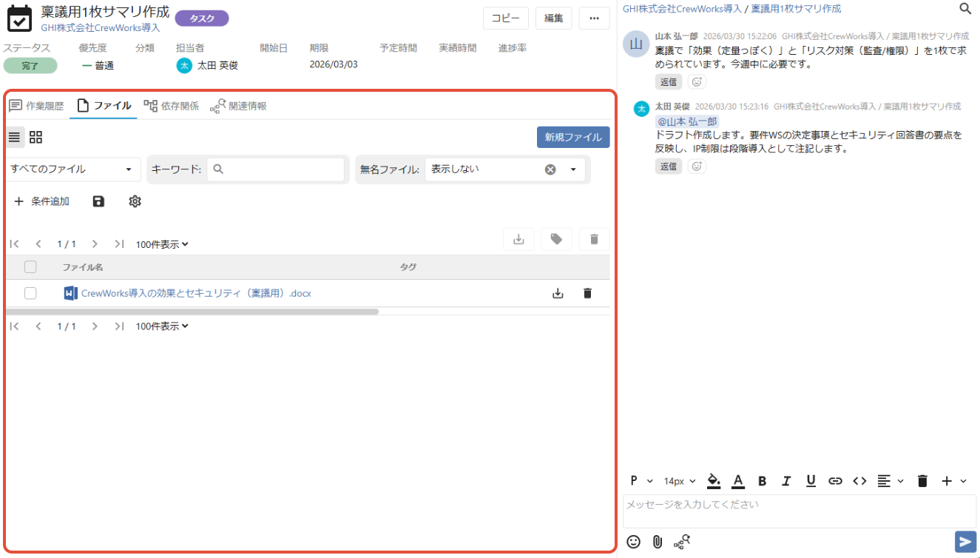The width and height of the screenshot is (980, 558).
Task: Toggle underline formatting in message editor
Action: click(811, 481)
